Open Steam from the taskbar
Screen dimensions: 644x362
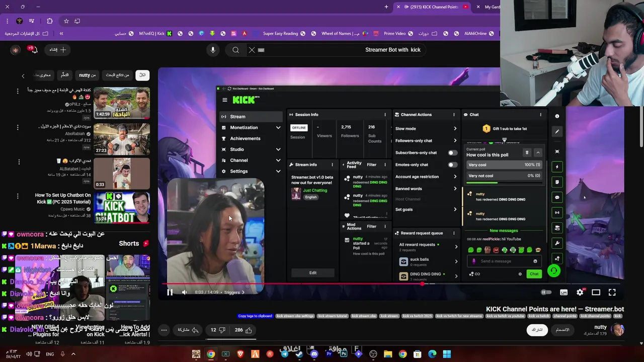299,354
